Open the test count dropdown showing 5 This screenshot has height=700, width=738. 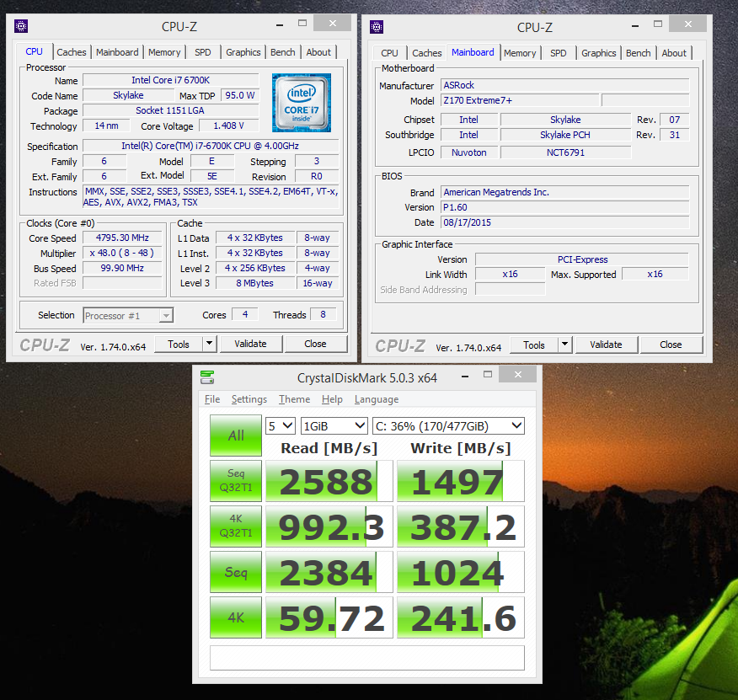(281, 426)
